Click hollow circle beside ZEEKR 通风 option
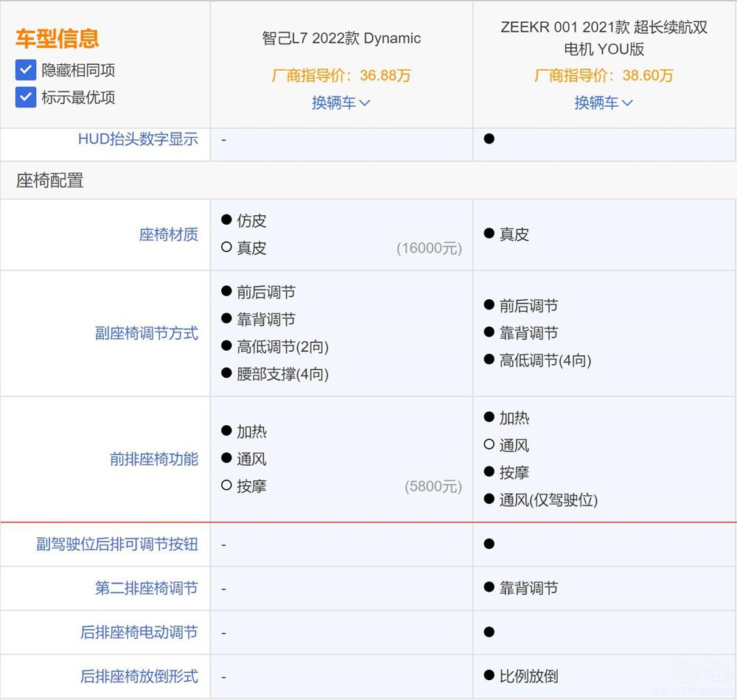 [x=489, y=445]
